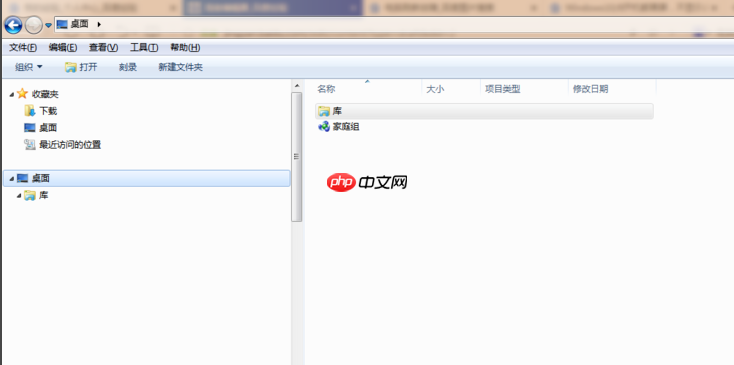Go back with the blue Back arrow
734x365 pixels.
tap(13, 25)
